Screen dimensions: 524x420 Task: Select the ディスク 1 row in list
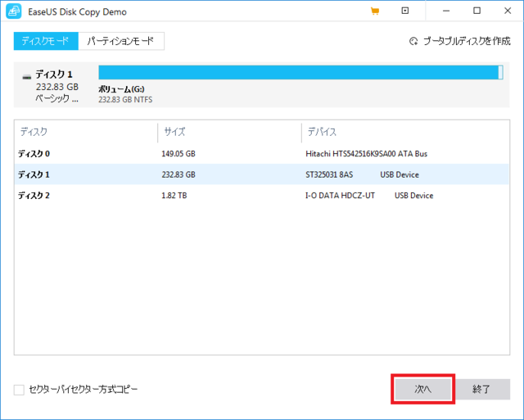tap(262, 174)
